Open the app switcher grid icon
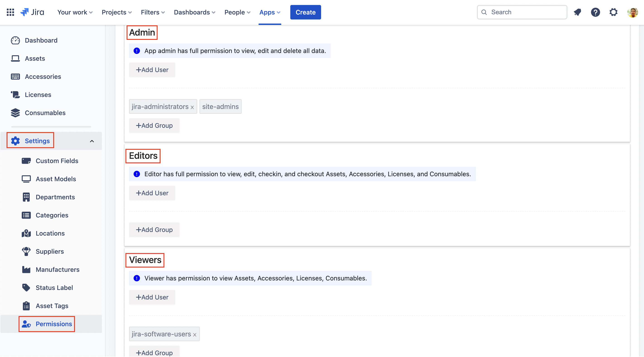Screen dimensions: 644x357 click(x=10, y=12)
